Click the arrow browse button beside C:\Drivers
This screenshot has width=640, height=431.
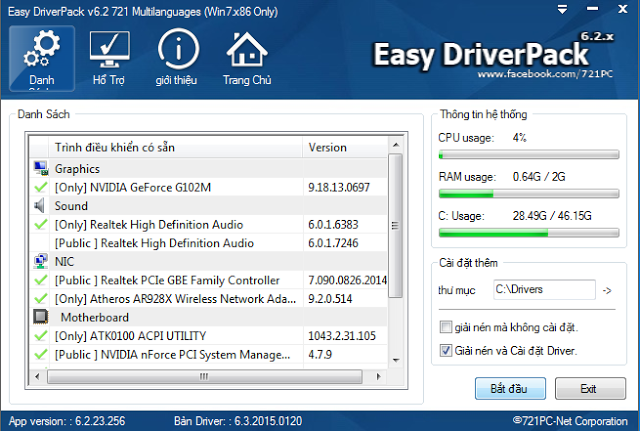(607, 291)
